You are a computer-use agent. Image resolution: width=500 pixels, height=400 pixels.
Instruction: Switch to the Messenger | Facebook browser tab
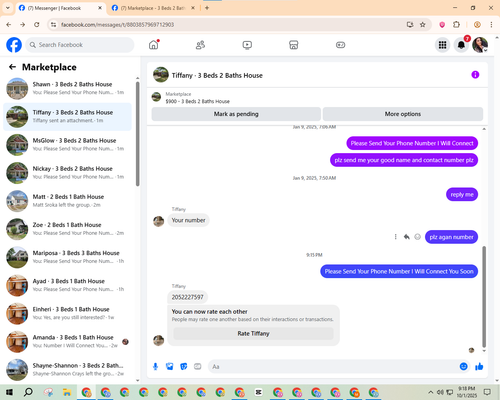[x=60, y=8]
